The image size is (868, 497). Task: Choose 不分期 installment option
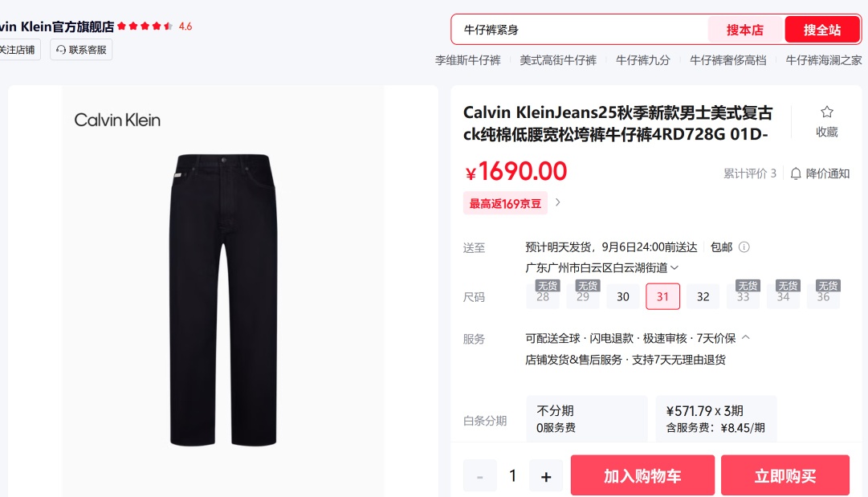tap(587, 419)
